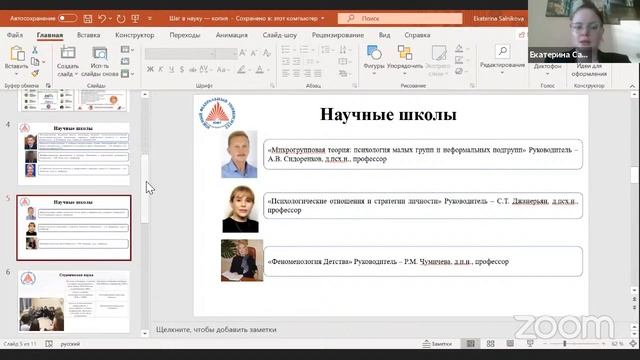The height and width of the screenshot is (360, 640).
Task: Click the Диктофон button
Action: (547, 69)
